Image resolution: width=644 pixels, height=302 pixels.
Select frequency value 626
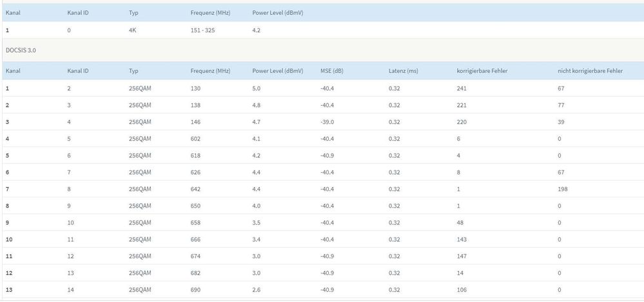point(195,172)
